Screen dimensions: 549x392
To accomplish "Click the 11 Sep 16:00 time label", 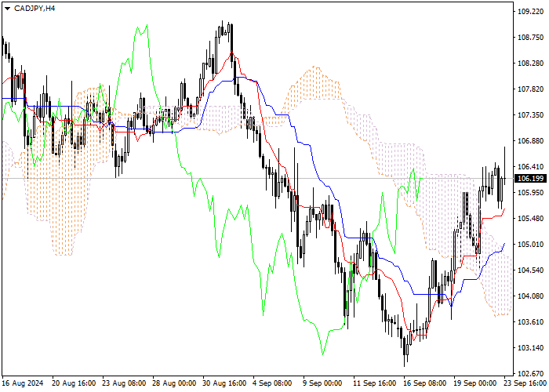I will [375, 383].
